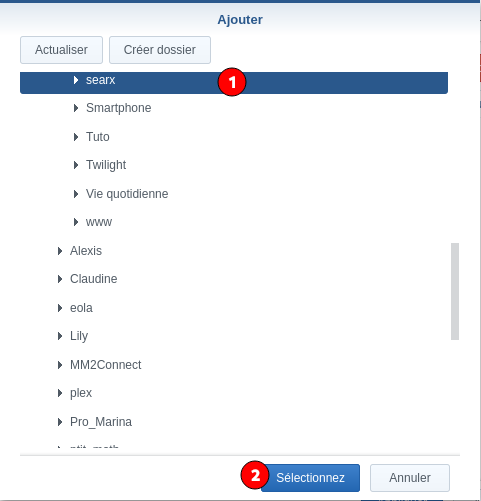Screen dimensions: 481x501
Task: Click the Actualiser button
Action: 61,50
